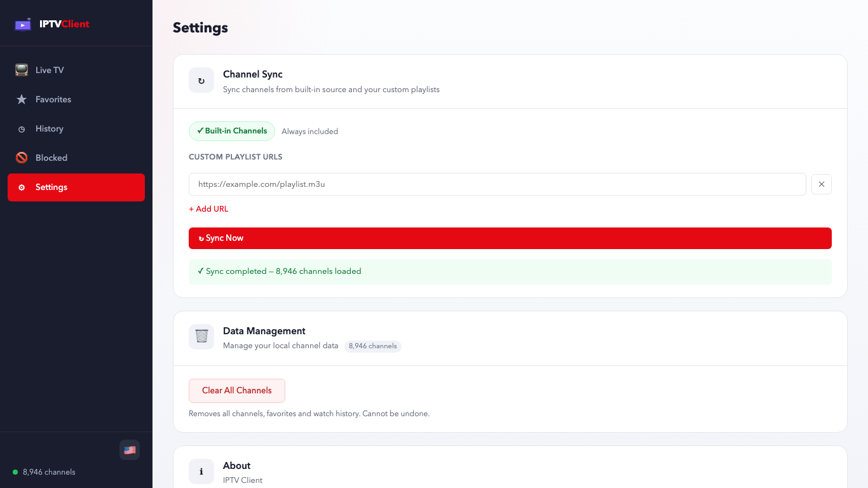Click the "CUSTOM PLAYLIST URLS" label
868x488 pixels.
(x=236, y=157)
